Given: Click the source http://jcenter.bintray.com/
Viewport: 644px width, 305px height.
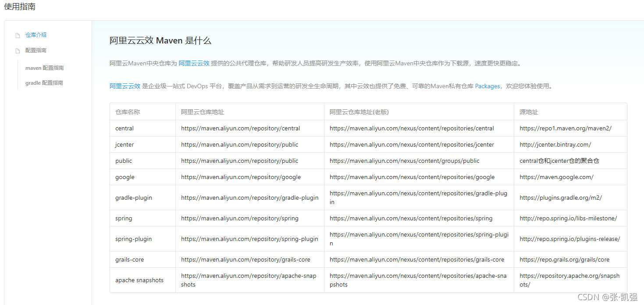Looking at the screenshot, I should point(555,145).
